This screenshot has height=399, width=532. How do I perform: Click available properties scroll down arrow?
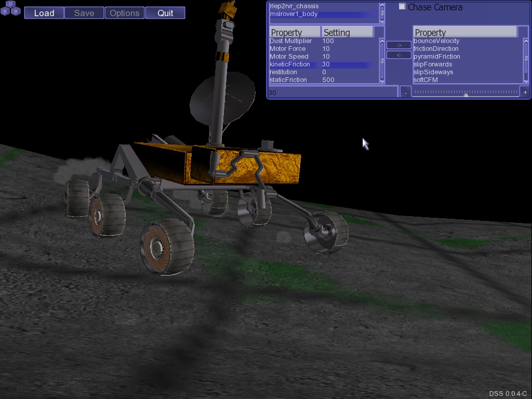[526, 81]
